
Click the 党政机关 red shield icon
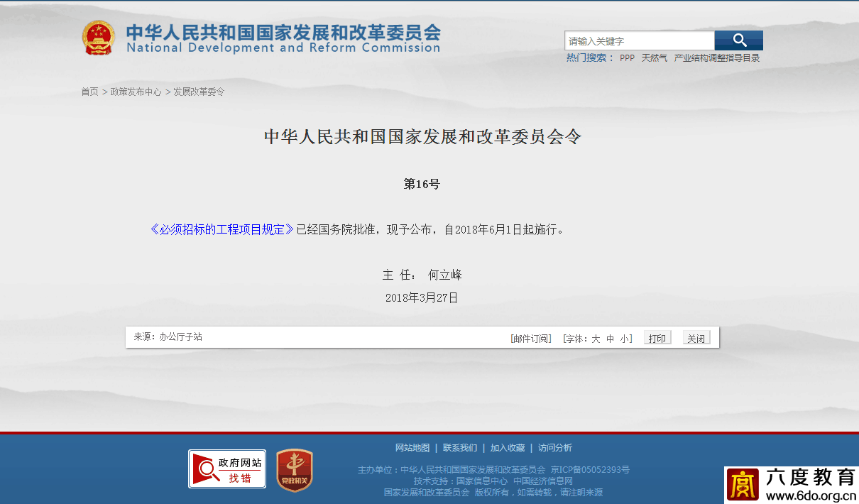pos(294,470)
